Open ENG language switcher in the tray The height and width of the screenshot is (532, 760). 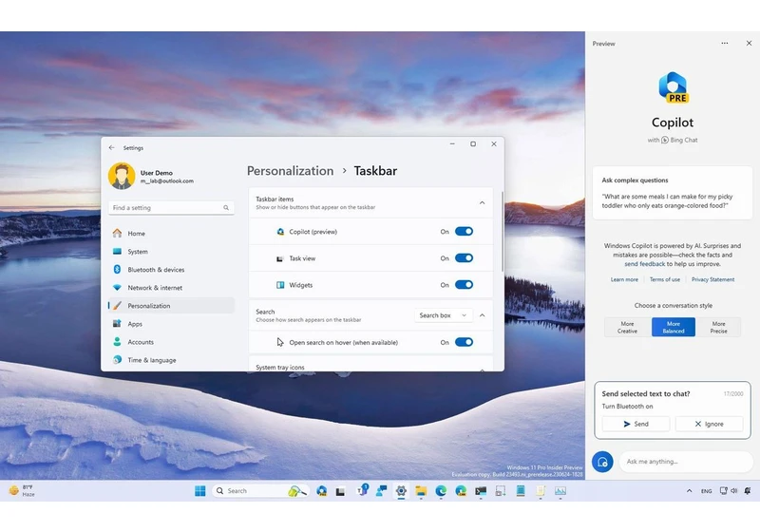tap(706, 491)
